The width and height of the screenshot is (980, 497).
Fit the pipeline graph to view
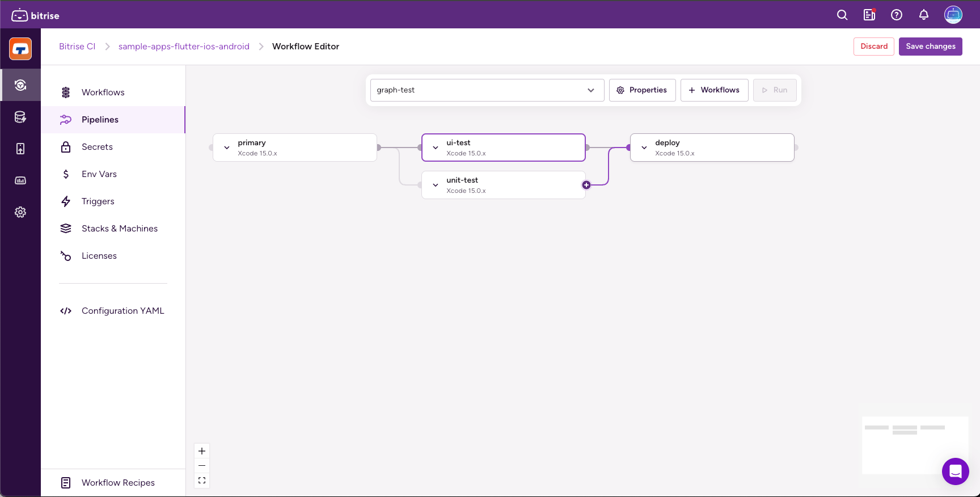202,481
